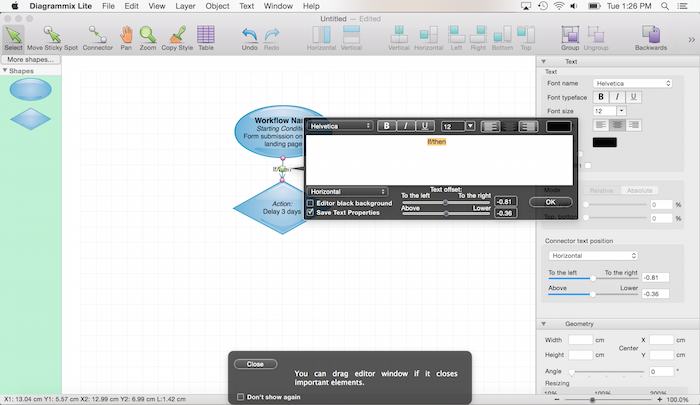The height and width of the screenshot is (405, 700).
Task: Click the diamond shape thumbnail
Action: point(30,119)
